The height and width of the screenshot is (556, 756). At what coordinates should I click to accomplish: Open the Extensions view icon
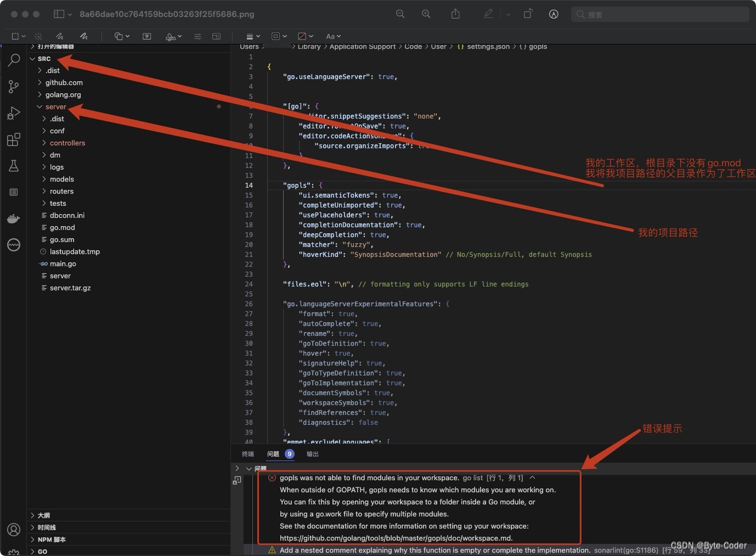(x=14, y=139)
